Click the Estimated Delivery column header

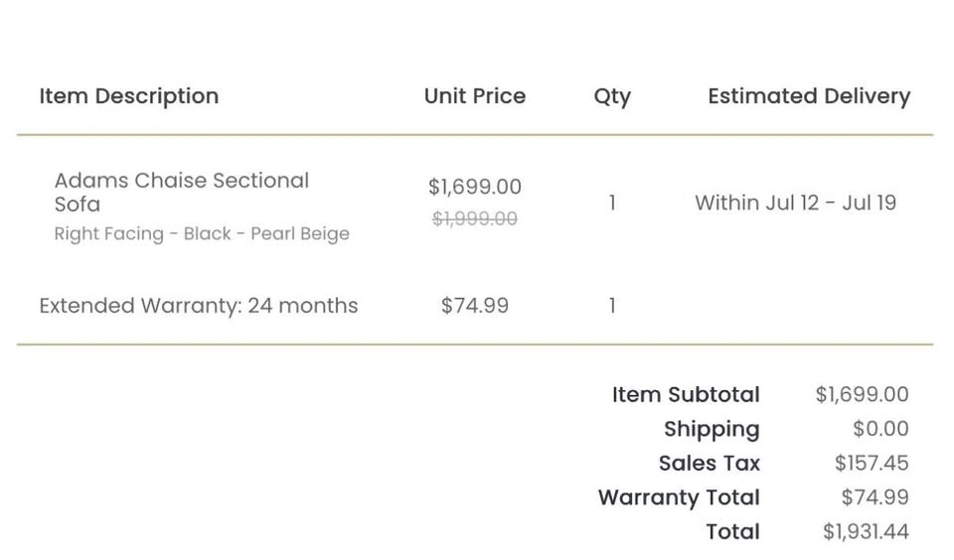coord(808,96)
